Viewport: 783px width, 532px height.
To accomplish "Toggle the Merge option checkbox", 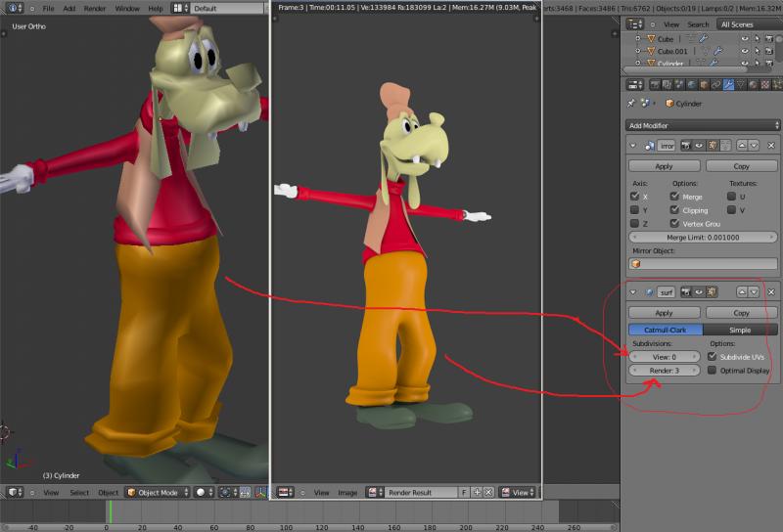I will [674, 197].
